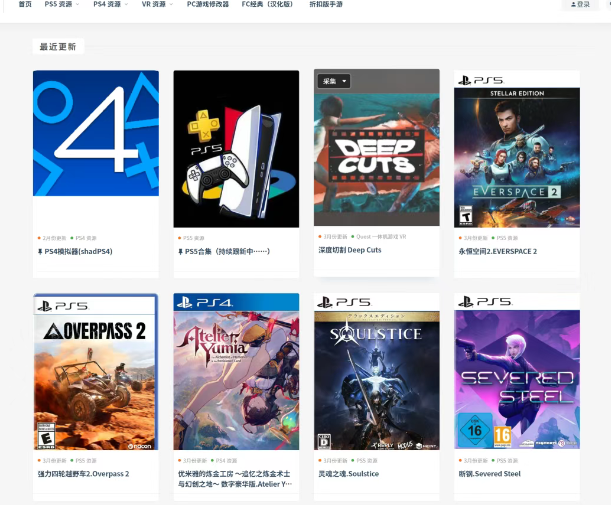The height and width of the screenshot is (505, 611).
Task: Open the Atelier Yumia cover image
Action: click(236, 371)
